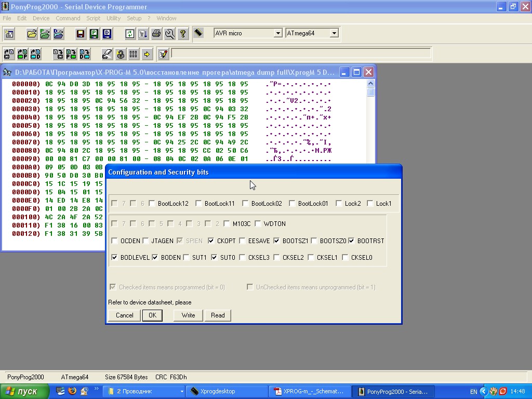Click the Print icon in the toolbar
532x399 pixels.
(156, 34)
